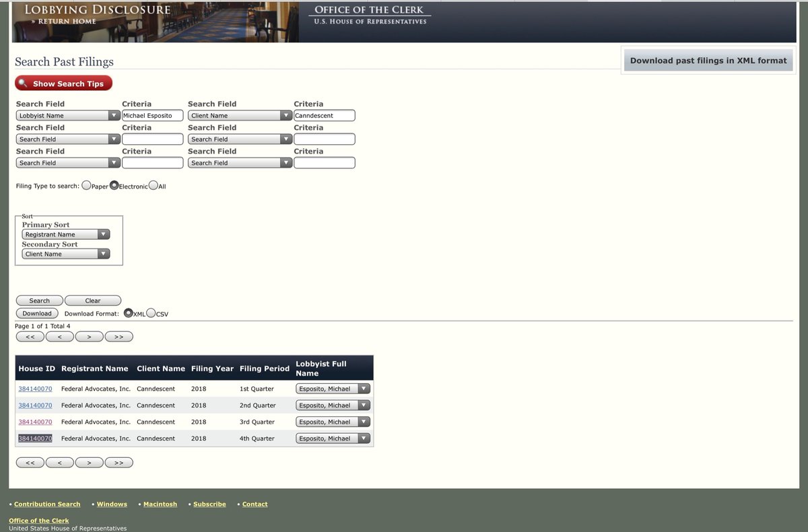
Task: Choose the All filing type option
Action: pos(153,185)
